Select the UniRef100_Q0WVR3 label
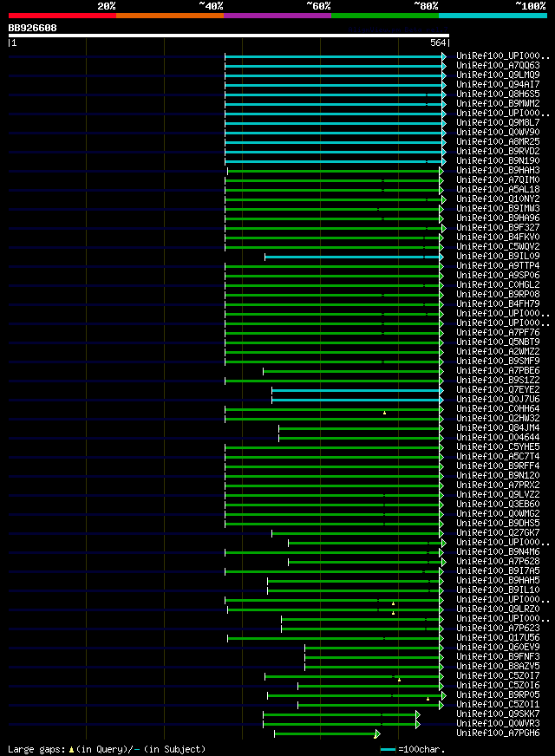 point(498,724)
